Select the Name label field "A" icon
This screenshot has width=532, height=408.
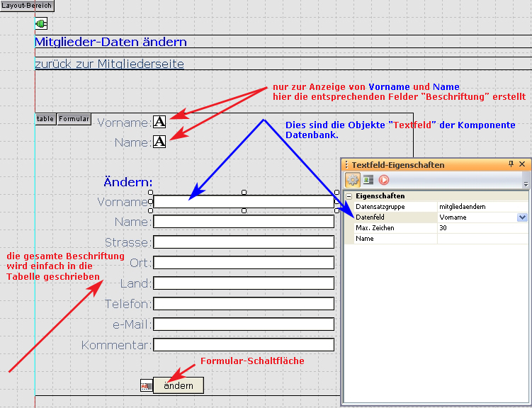(159, 142)
